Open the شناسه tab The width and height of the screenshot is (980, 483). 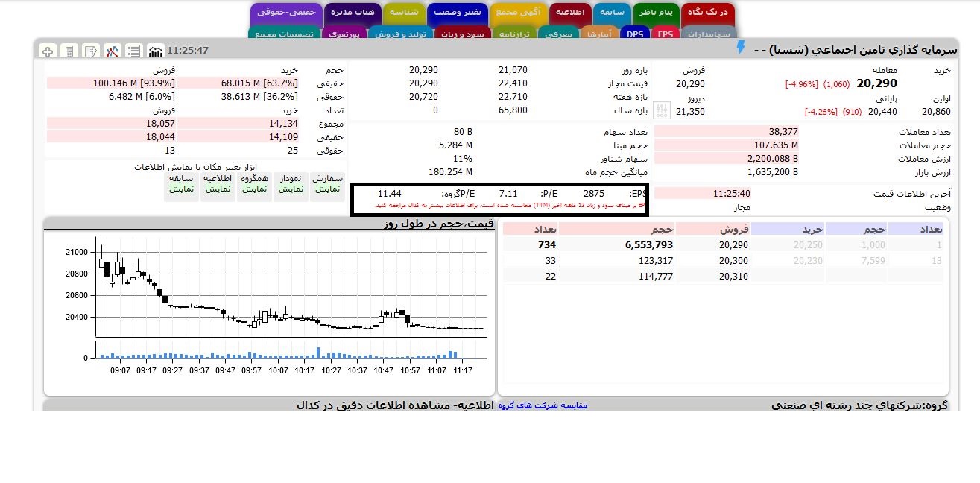pyautogui.click(x=405, y=13)
